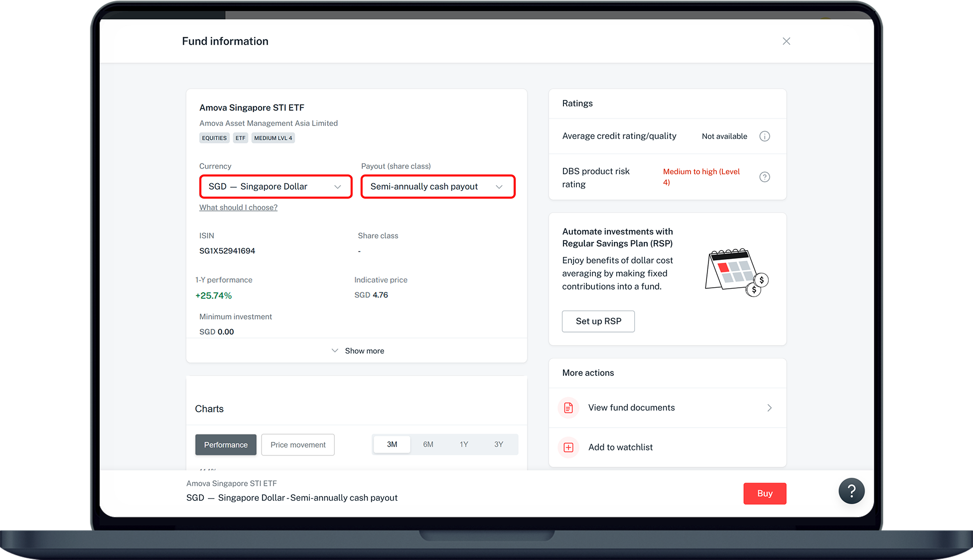Switch to the Price movement tab

(x=298, y=445)
